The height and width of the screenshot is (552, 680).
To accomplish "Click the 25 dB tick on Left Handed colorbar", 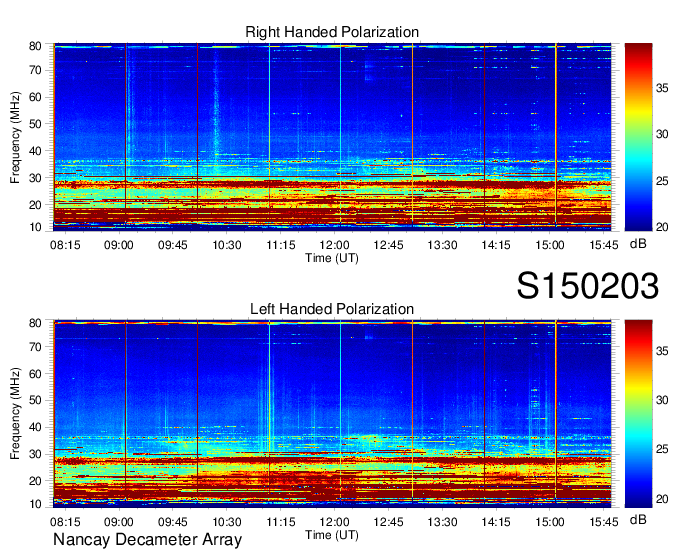I will (x=662, y=449).
